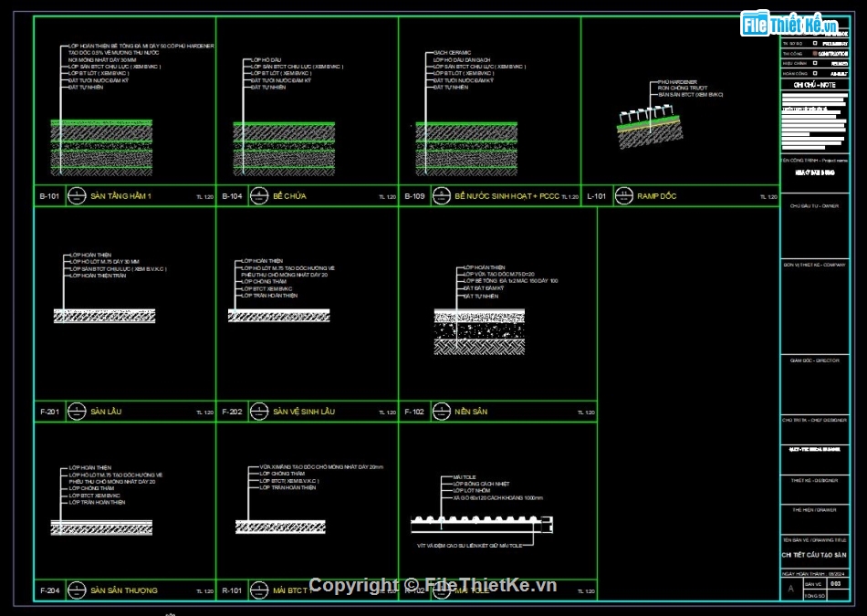This screenshot has height=616, width=867.
Task: Click the 'VÍT VÀ ĐỆM CAO SU' note under the roof
Action: 469,546
